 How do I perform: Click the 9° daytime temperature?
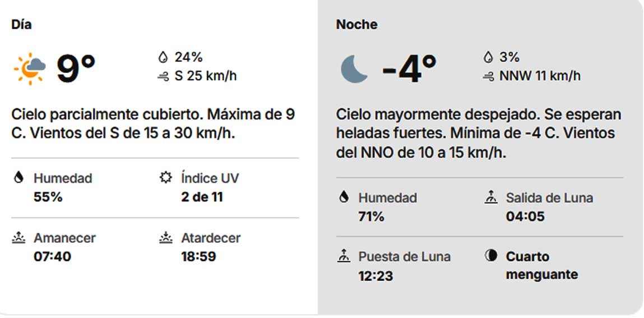(x=76, y=68)
